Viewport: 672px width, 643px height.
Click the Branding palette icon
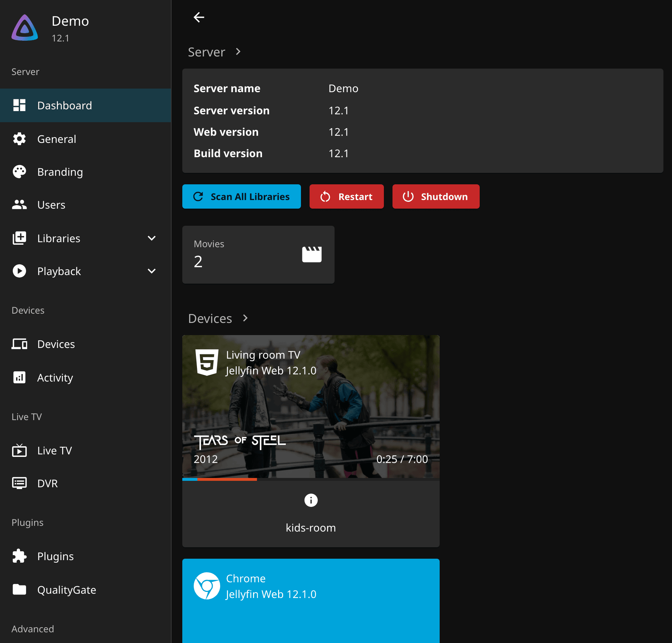[19, 172]
